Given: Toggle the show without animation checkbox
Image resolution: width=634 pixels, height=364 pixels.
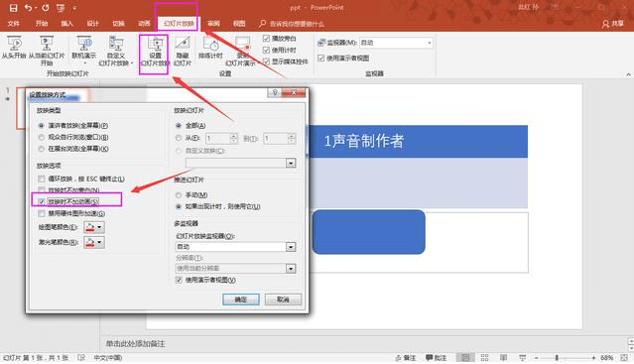Looking at the screenshot, I should point(42,201).
